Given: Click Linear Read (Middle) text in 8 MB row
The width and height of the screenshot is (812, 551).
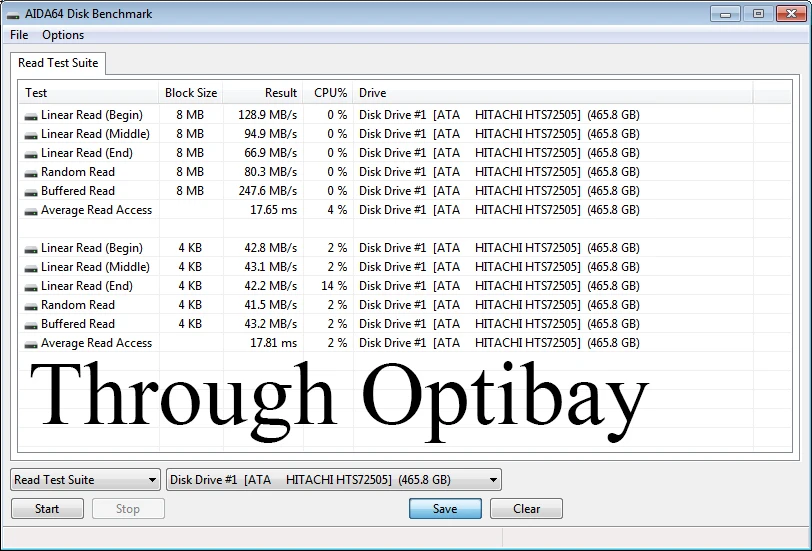Looking at the screenshot, I should pos(95,134).
